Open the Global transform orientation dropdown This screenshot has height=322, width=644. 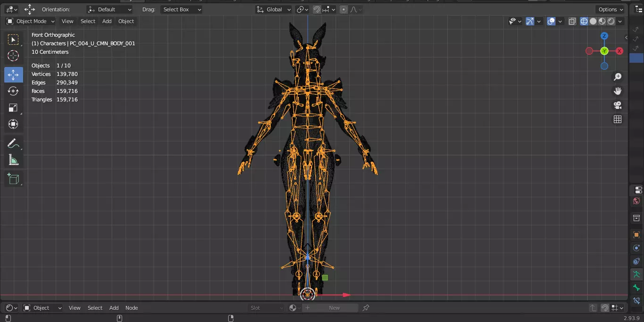point(274,9)
